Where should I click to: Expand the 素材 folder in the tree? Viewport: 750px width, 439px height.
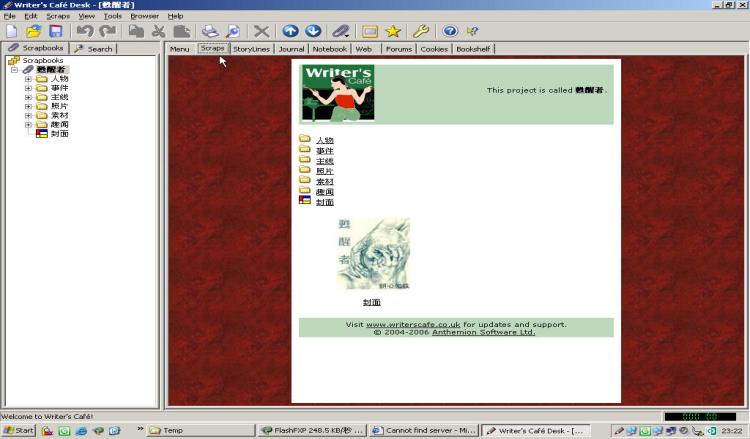click(28, 115)
